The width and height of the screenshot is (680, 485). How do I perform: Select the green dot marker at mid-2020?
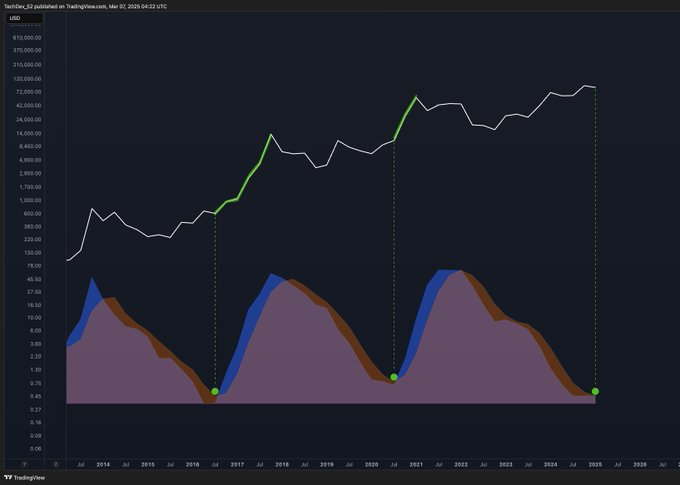394,377
